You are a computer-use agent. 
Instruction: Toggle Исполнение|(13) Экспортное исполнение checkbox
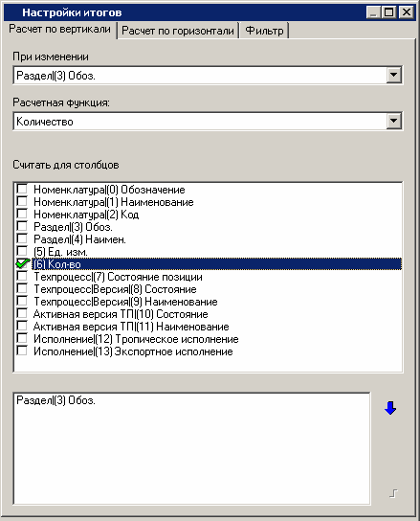click(22, 351)
